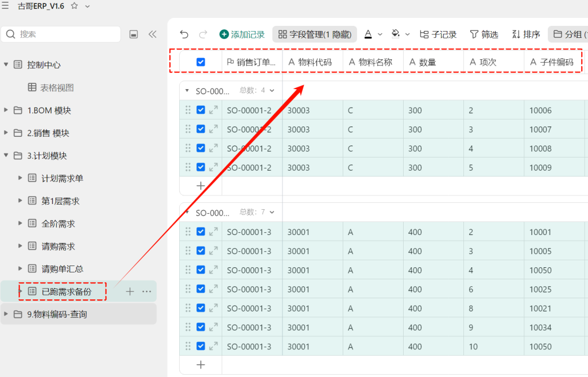This screenshot has width=588, height=377.
Task: Collapse the 控制中心 tree node
Action: [x=6, y=64]
